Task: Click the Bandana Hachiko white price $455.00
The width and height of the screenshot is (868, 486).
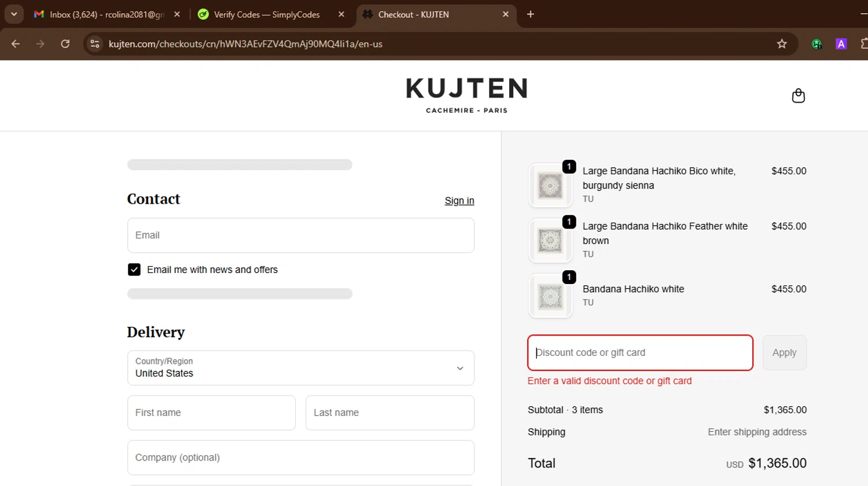Action: click(x=789, y=289)
